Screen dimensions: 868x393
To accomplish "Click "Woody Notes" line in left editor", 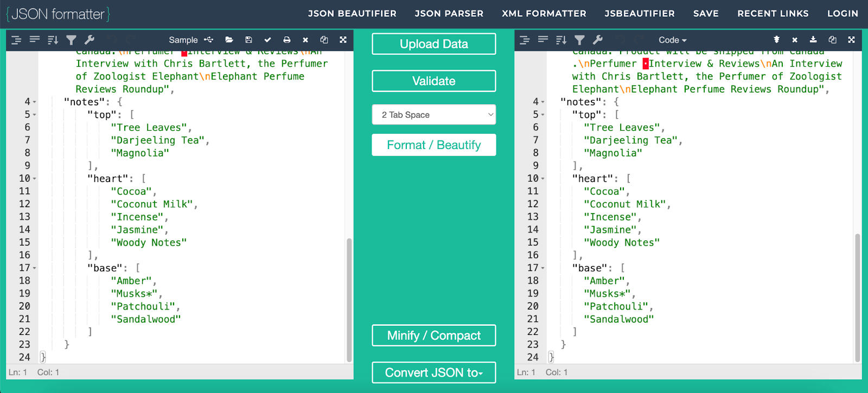I will [149, 243].
